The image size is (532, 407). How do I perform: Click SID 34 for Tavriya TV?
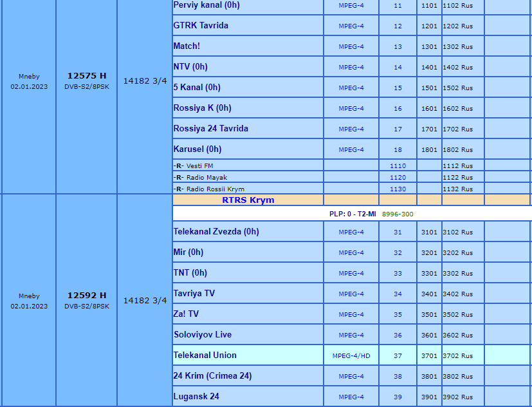click(x=398, y=294)
